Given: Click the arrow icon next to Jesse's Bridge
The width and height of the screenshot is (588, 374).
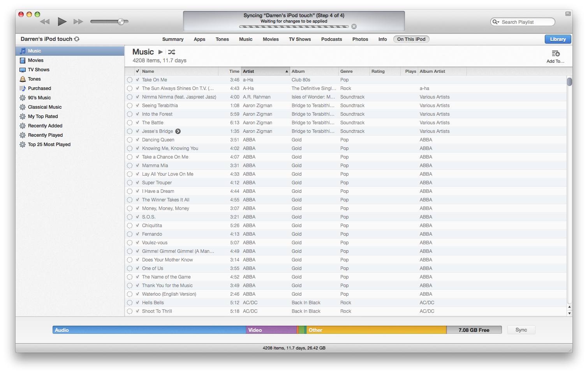Looking at the screenshot, I should coord(178,131).
